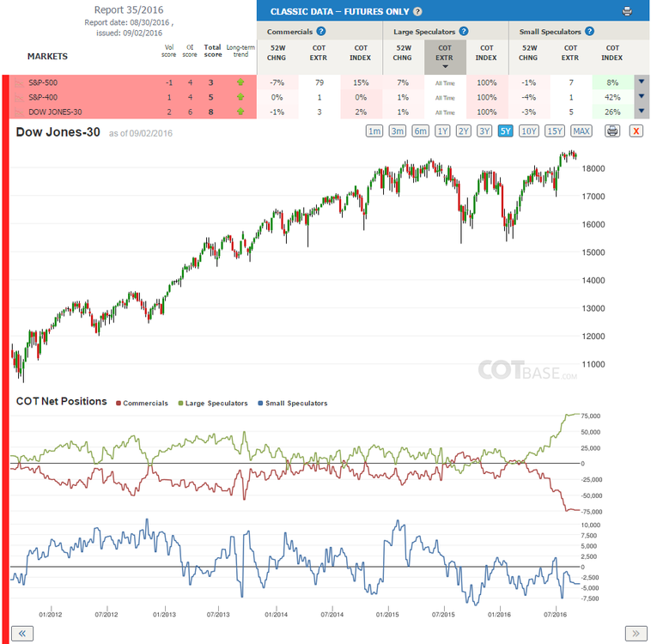Click the S&P-400 row chart icon
Screen dimensions: 651x644
[x=19, y=97]
